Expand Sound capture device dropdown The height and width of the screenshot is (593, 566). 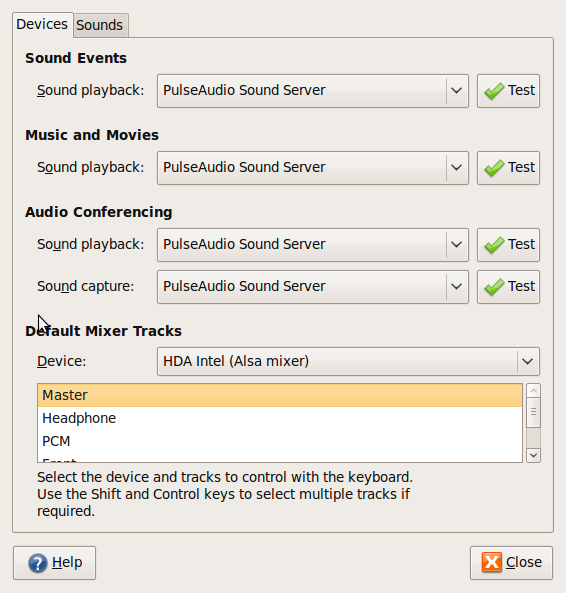click(313, 287)
